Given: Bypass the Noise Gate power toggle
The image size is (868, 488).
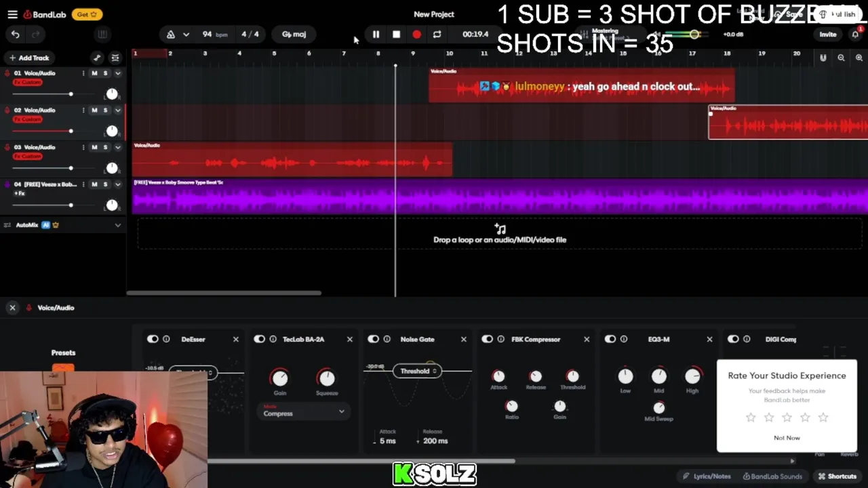Looking at the screenshot, I should point(374,339).
